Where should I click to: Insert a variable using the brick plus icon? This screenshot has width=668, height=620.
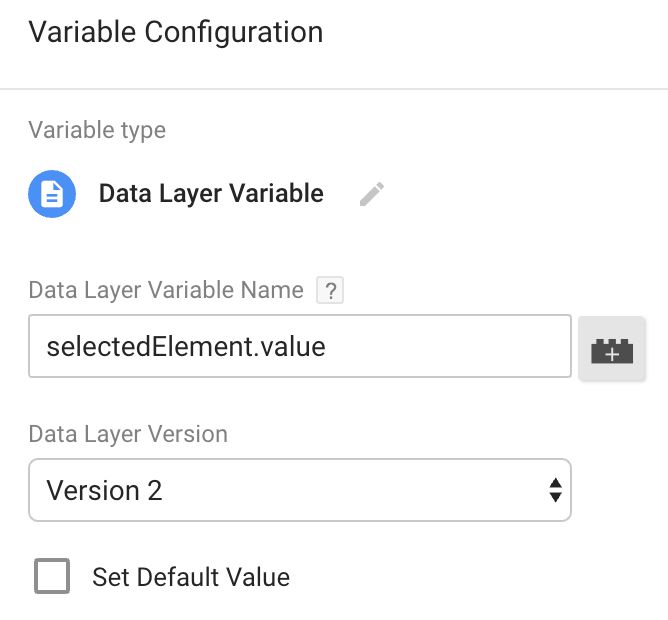pos(612,351)
